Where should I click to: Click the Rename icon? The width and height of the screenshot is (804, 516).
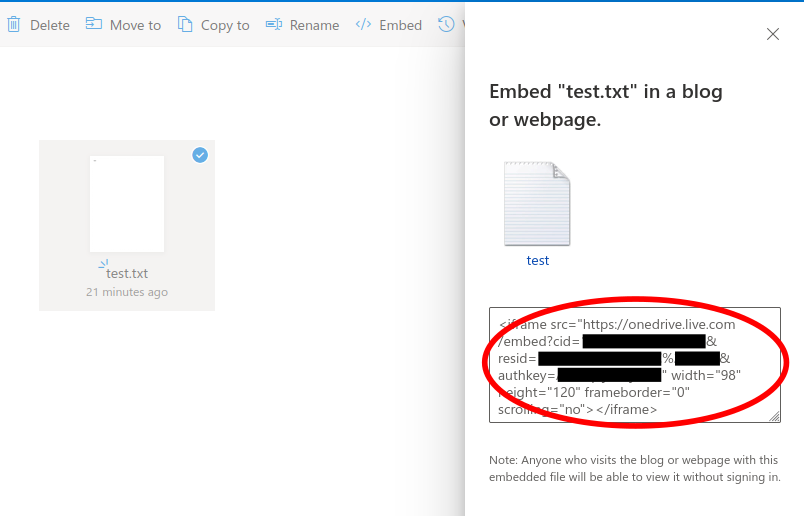tap(274, 24)
